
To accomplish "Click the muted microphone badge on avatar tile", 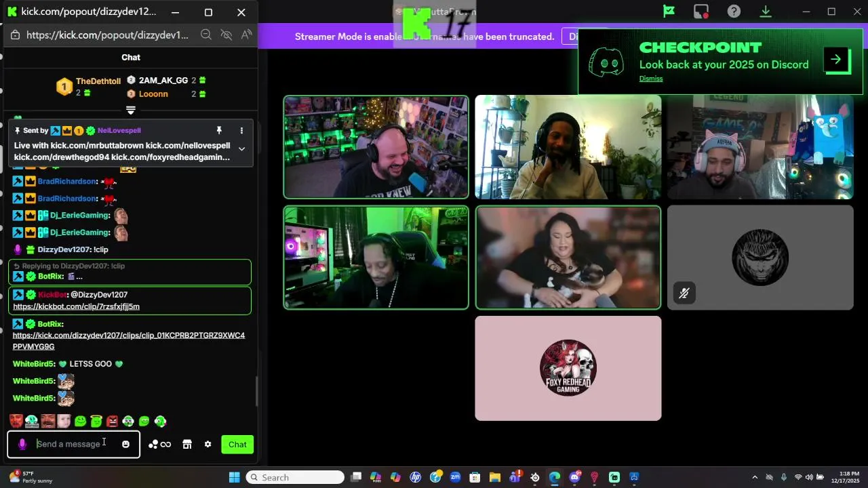I will [684, 293].
